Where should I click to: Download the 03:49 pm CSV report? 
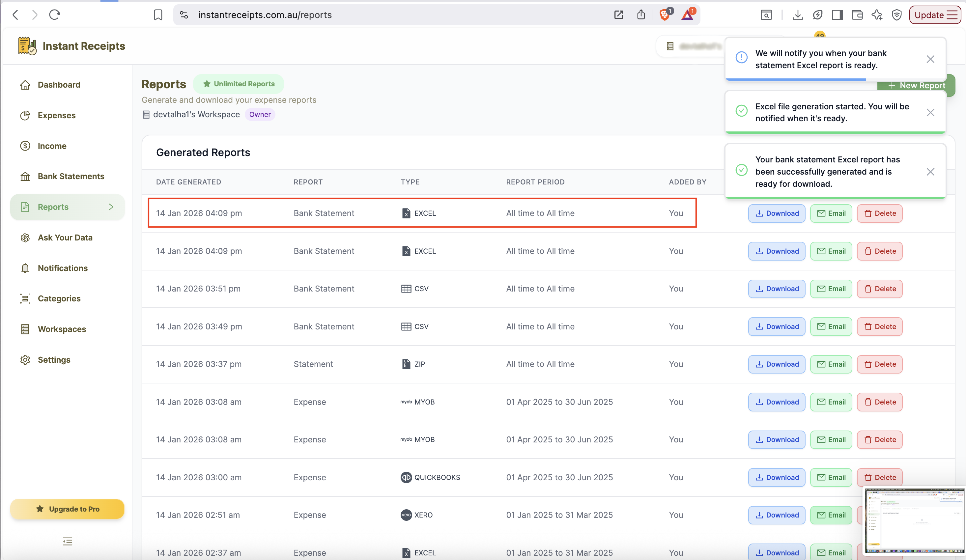777,326
